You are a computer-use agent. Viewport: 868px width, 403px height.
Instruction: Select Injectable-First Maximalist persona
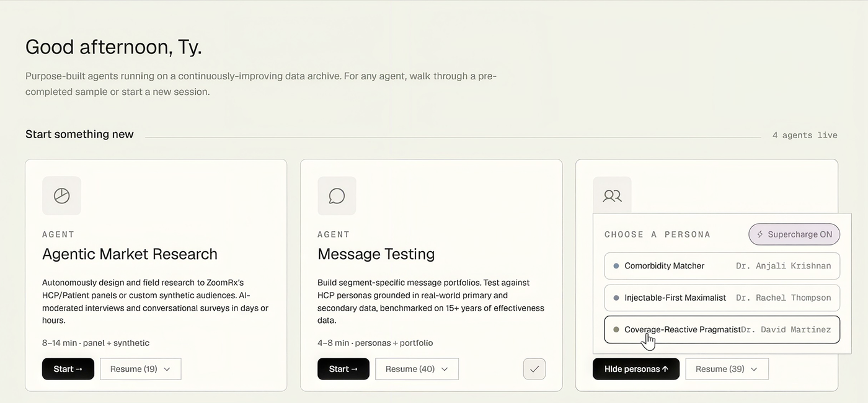point(722,298)
